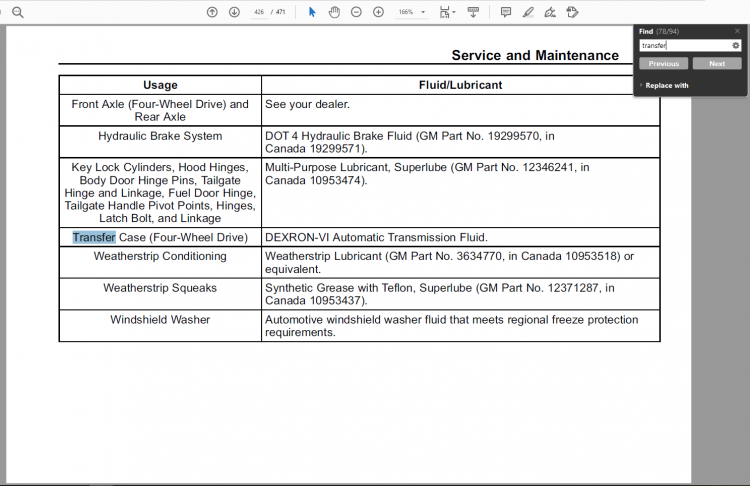Screen dimensions: 750x486
Task: Open the 166% zoom level dropdown
Action: 412,12
